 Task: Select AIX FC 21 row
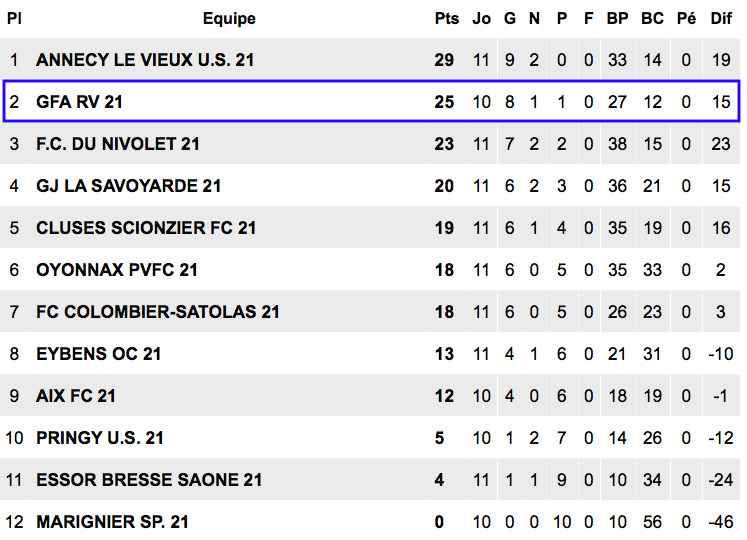(372, 396)
